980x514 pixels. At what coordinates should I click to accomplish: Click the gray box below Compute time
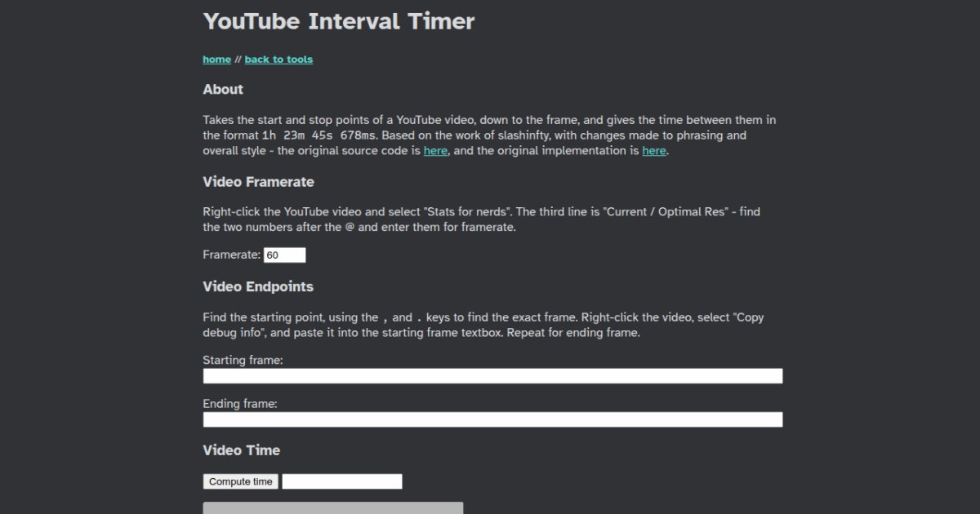332,507
